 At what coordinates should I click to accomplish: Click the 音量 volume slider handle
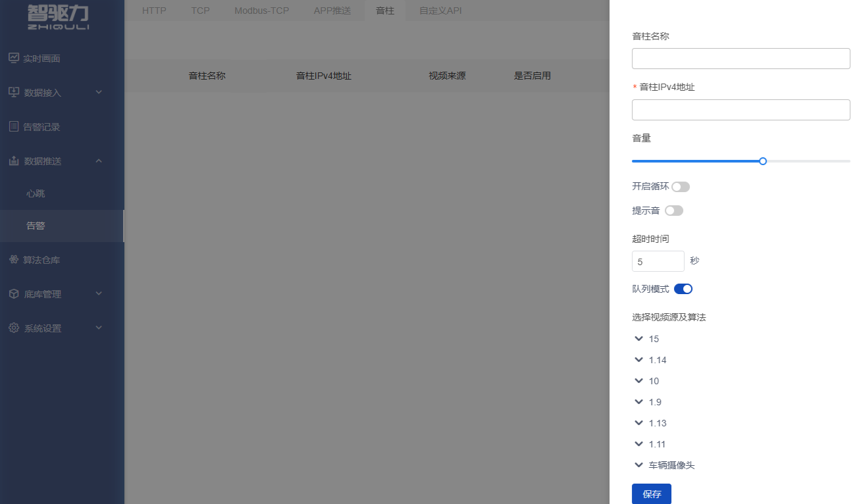pos(763,161)
